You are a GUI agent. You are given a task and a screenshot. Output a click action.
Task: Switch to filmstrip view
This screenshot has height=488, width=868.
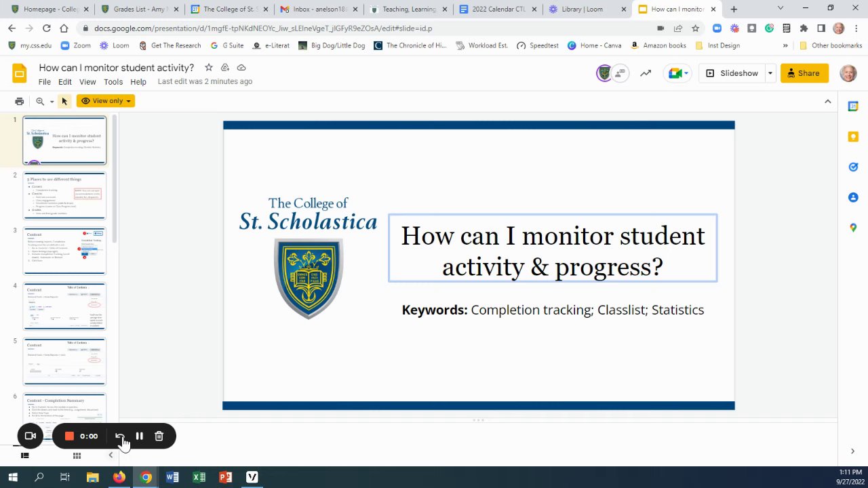[25, 455]
